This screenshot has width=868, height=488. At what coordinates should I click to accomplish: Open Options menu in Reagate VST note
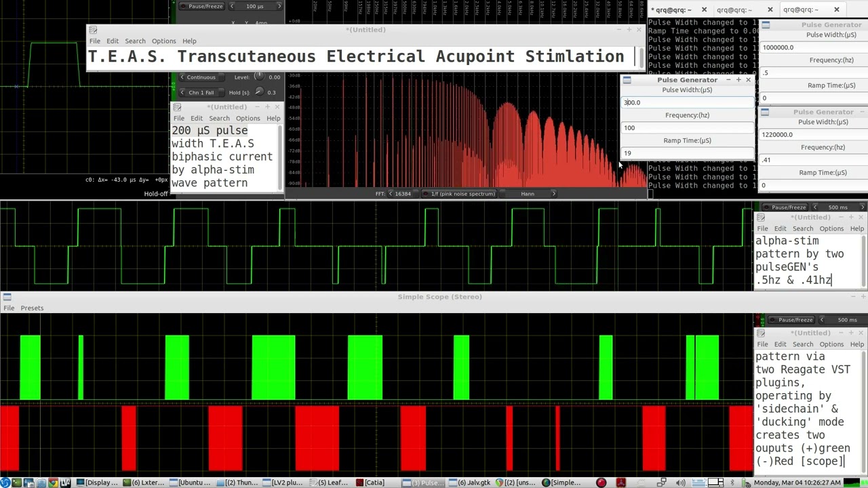[x=831, y=344]
